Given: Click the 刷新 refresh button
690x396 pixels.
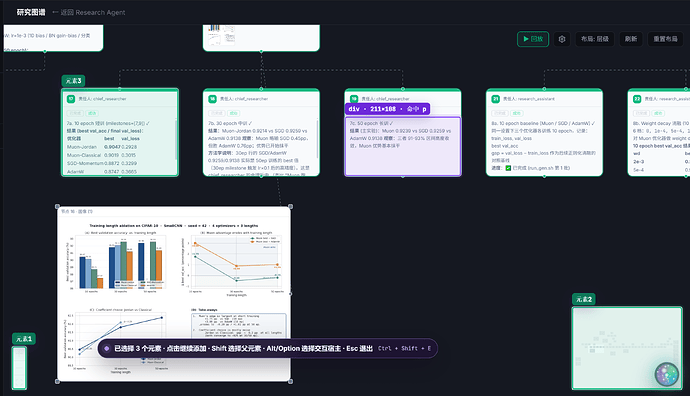Looking at the screenshot, I should [631, 39].
